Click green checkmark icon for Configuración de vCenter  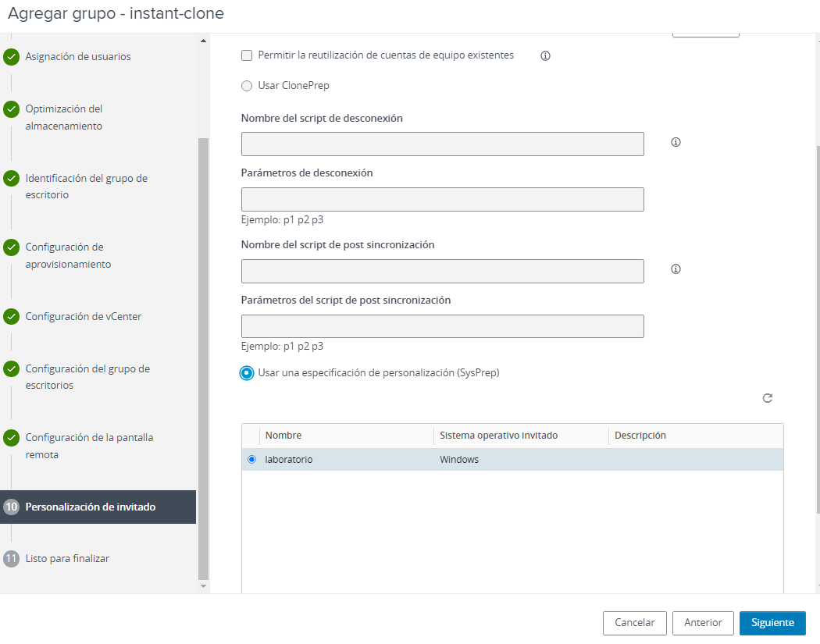[11, 317]
